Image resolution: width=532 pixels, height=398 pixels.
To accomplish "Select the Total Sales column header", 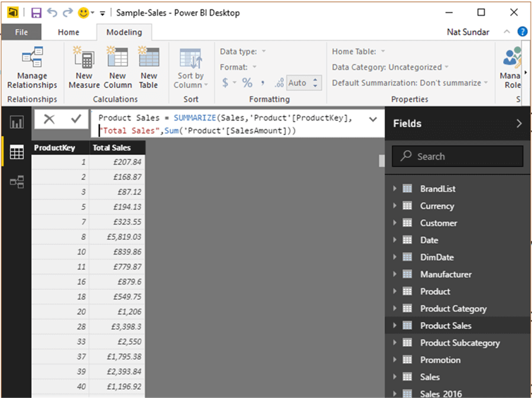I will [x=117, y=148].
